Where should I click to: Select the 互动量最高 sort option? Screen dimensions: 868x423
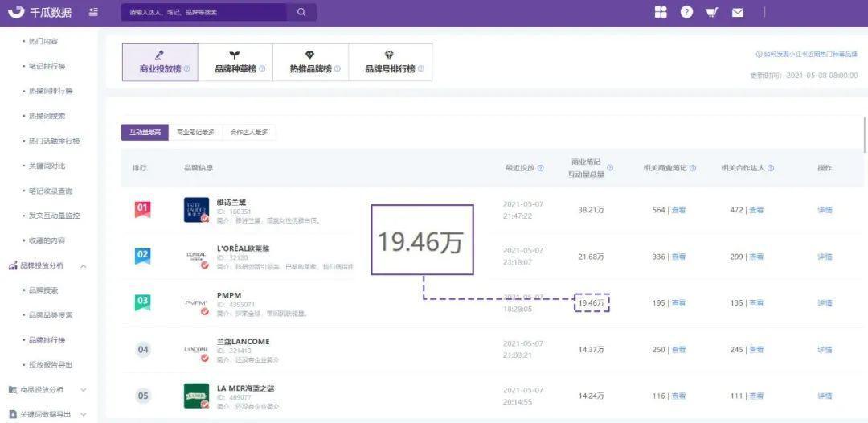click(145, 133)
